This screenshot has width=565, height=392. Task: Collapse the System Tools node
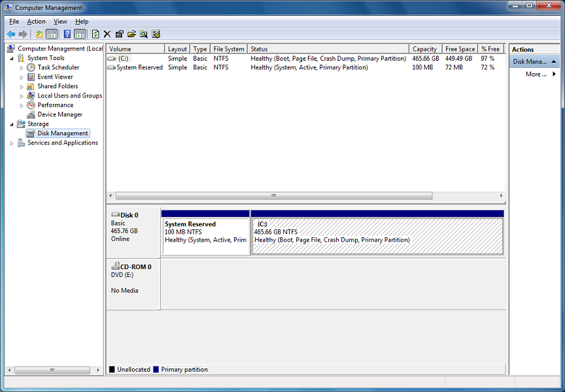click(13, 57)
